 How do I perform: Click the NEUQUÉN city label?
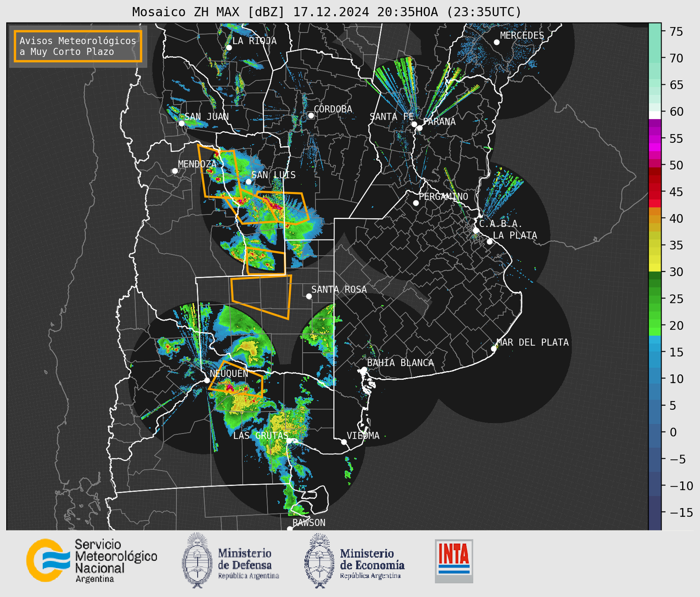[x=229, y=373]
